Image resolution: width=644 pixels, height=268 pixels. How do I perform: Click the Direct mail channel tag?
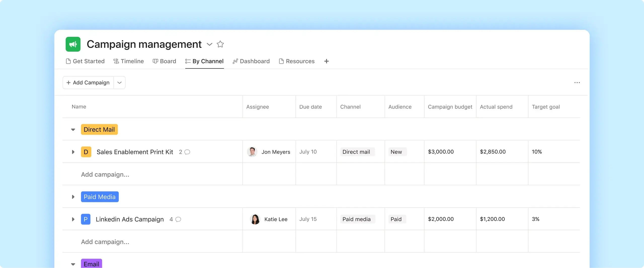click(x=357, y=152)
